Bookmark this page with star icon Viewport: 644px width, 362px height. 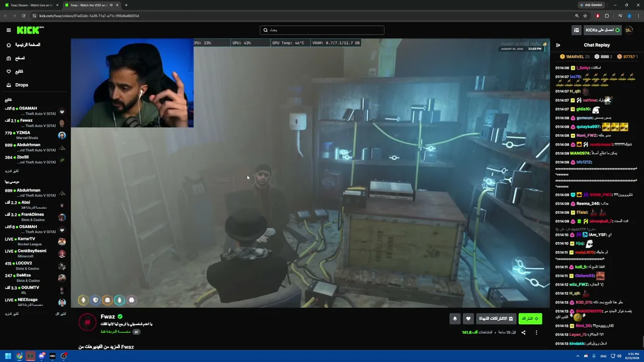(585, 16)
